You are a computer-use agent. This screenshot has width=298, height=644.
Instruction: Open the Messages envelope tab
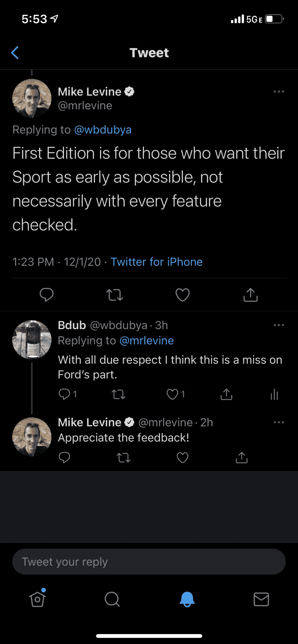[261, 599]
